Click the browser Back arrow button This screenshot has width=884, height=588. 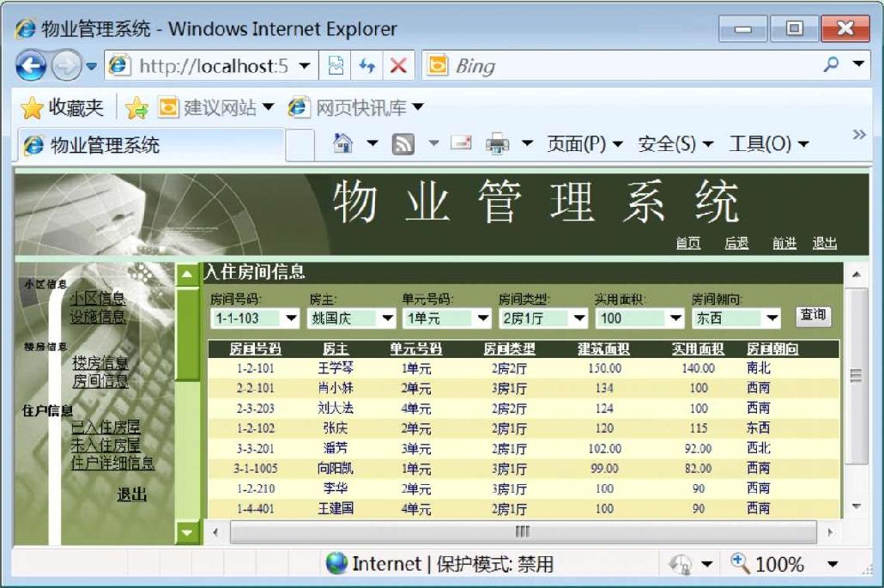click(31, 66)
